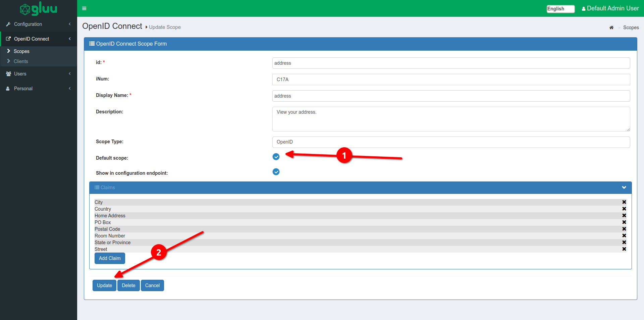The image size is (644, 320).
Task: Uncheck the Default scope checkbox
Action: tap(276, 157)
